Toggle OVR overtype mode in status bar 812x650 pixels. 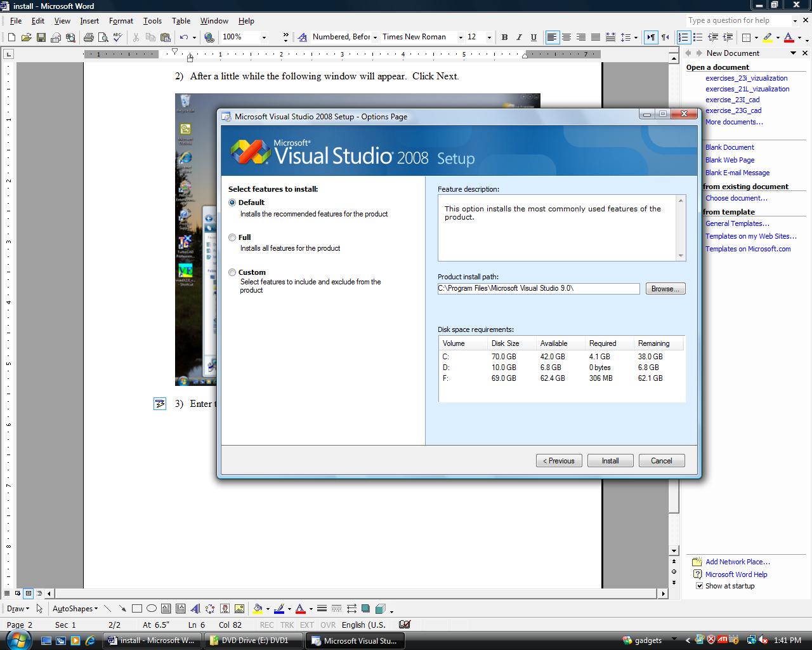pyautogui.click(x=328, y=625)
